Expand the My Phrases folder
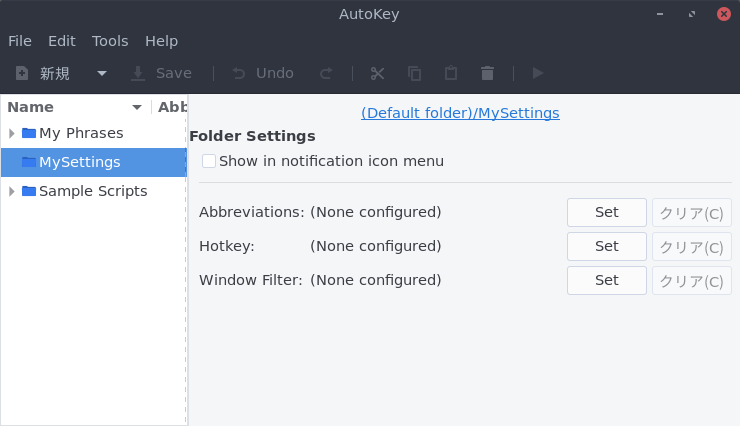Viewport: 740px width, 426px height. 12,134
